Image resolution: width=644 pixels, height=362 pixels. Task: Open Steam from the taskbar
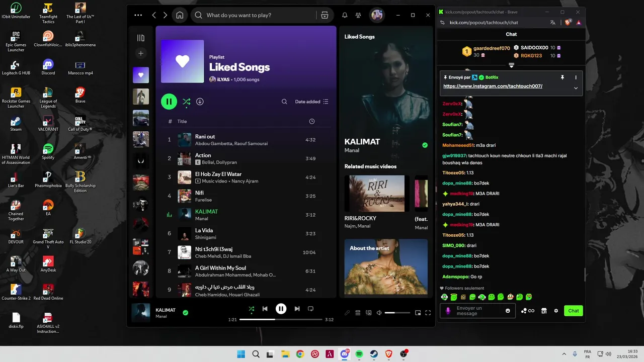[x=374, y=354]
